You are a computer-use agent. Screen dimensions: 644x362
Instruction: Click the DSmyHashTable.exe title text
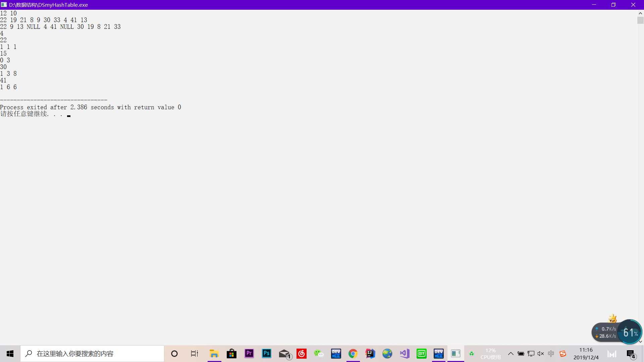click(x=48, y=5)
